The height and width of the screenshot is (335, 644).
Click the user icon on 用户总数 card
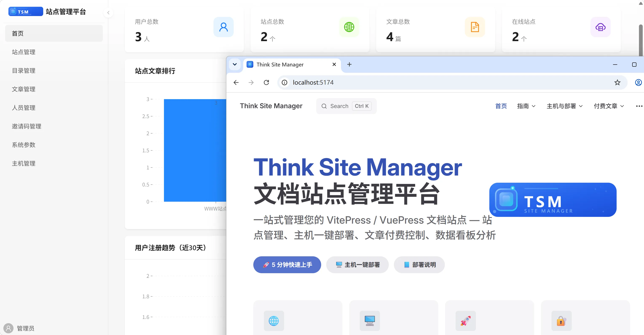224,27
